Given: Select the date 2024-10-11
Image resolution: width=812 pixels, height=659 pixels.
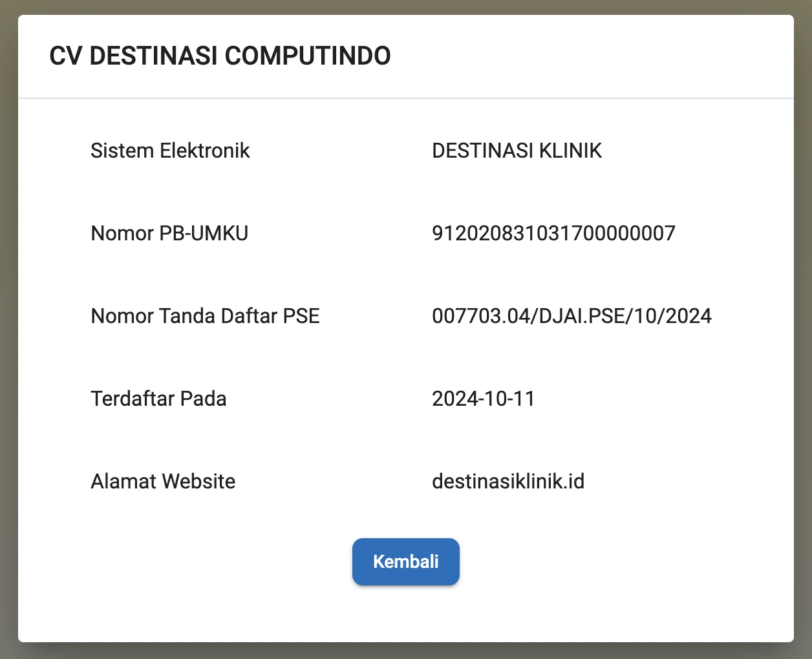Looking at the screenshot, I should (x=483, y=399).
